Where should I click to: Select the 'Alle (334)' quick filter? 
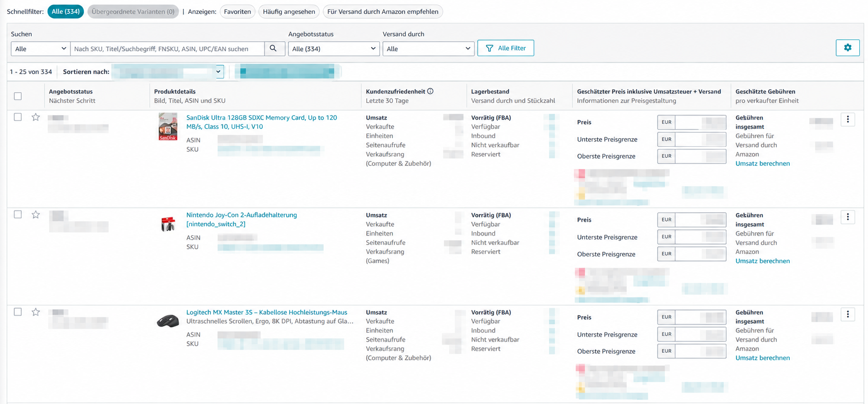point(65,11)
